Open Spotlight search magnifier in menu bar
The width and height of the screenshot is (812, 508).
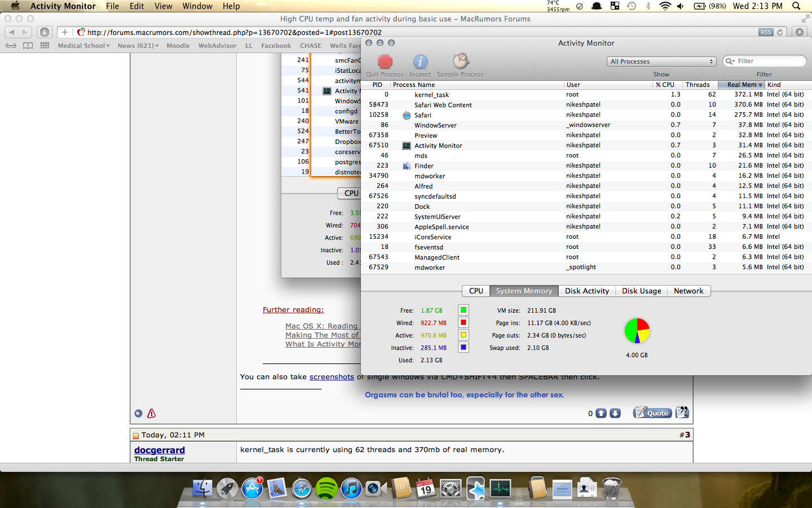[796, 6]
